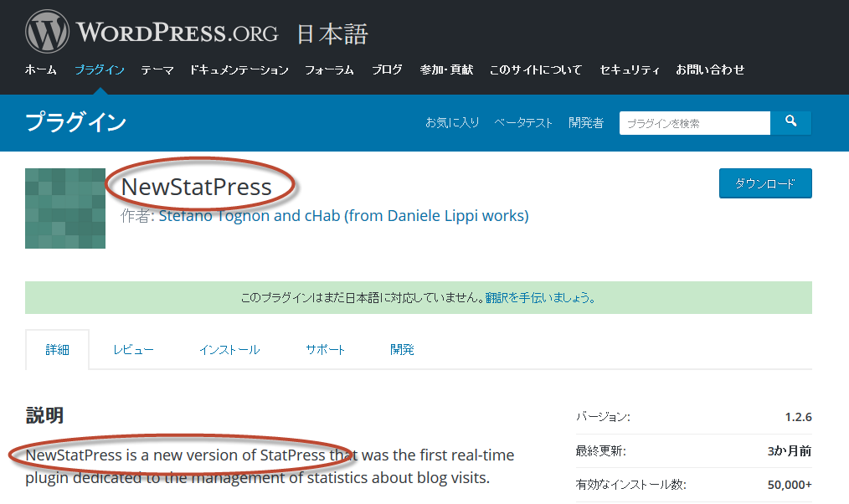
Task: Open the セキュリティ menu item
Action: click(x=629, y=69)
